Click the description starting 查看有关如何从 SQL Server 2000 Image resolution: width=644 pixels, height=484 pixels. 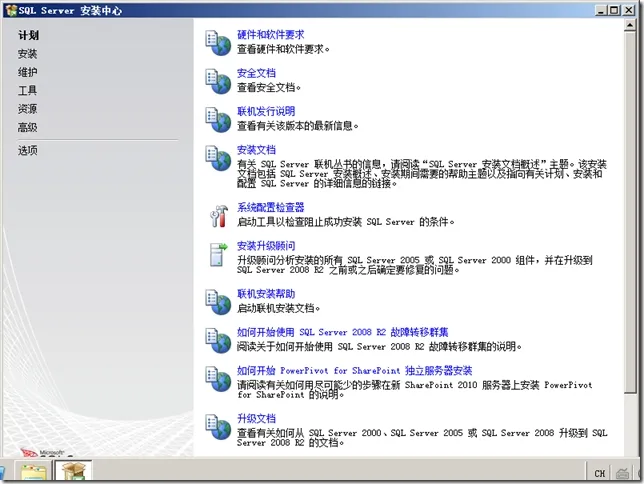[422, 438]
